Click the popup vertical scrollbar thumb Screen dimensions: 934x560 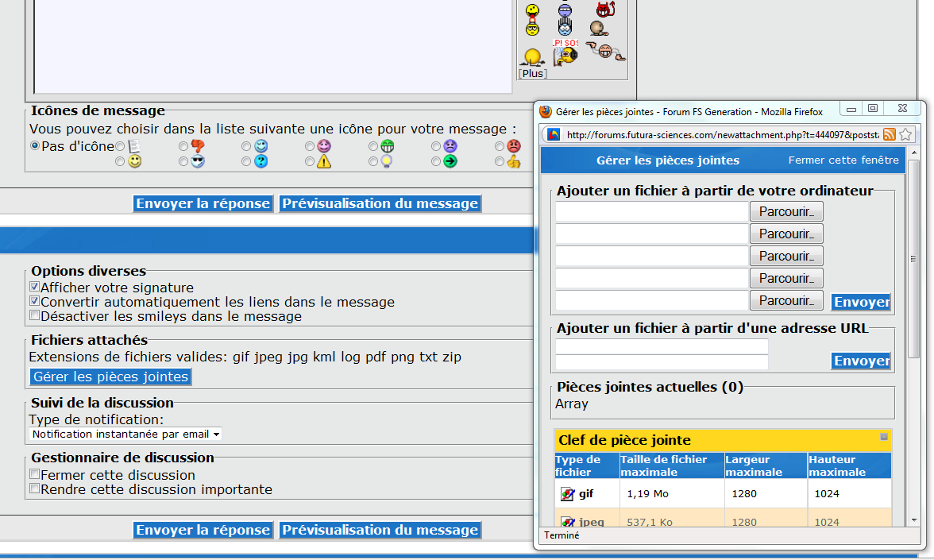pos(913,259)
